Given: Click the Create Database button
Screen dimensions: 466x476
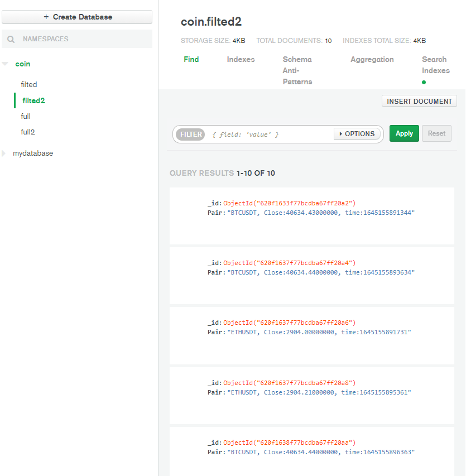Looking at the screenshot, I should (x=77, y=17).
